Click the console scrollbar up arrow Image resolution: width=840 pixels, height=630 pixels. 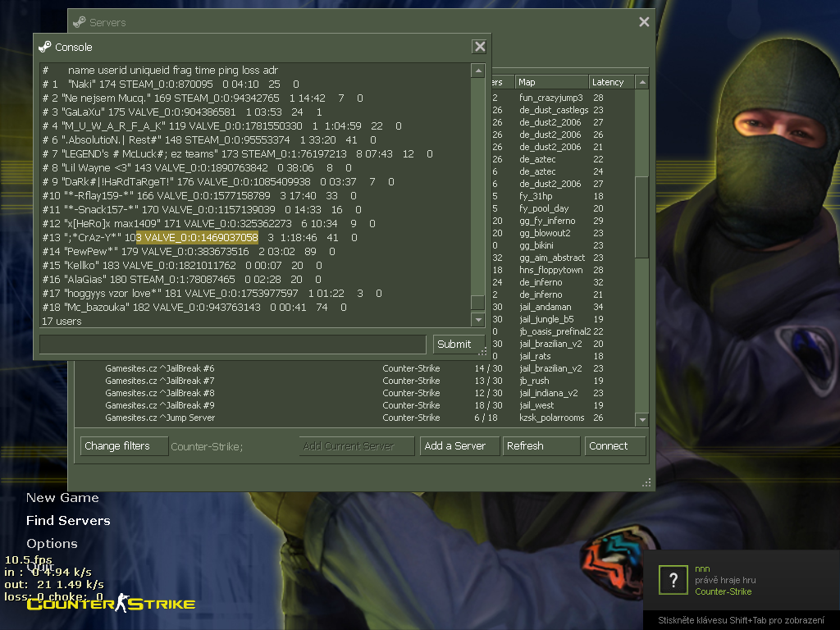click(477, 71)
